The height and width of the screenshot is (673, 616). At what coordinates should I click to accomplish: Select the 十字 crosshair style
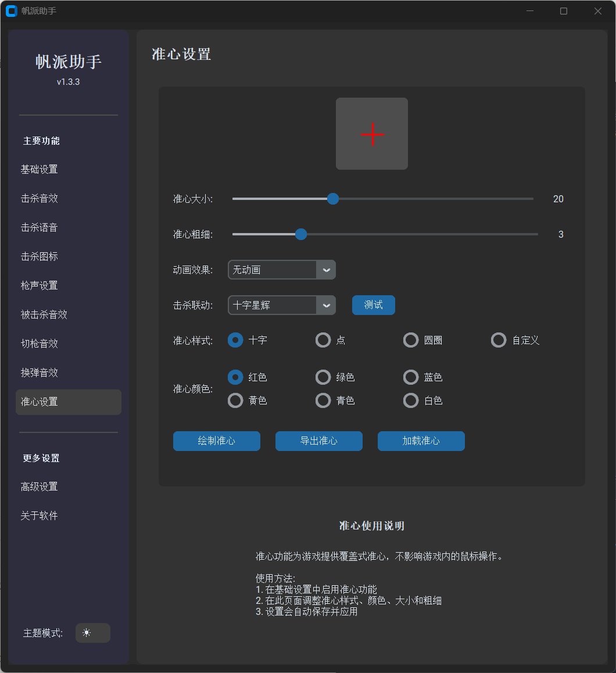pyautogui.click(x=235, y=340)
